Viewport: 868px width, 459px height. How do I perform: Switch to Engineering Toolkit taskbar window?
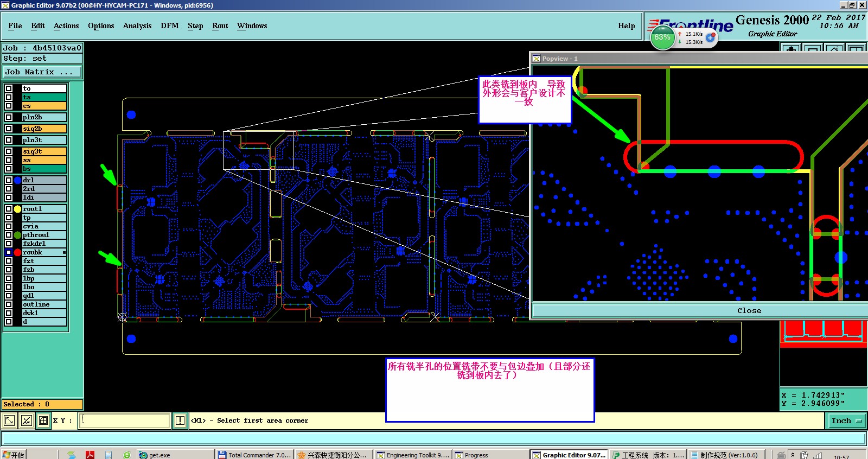(413, 455)
